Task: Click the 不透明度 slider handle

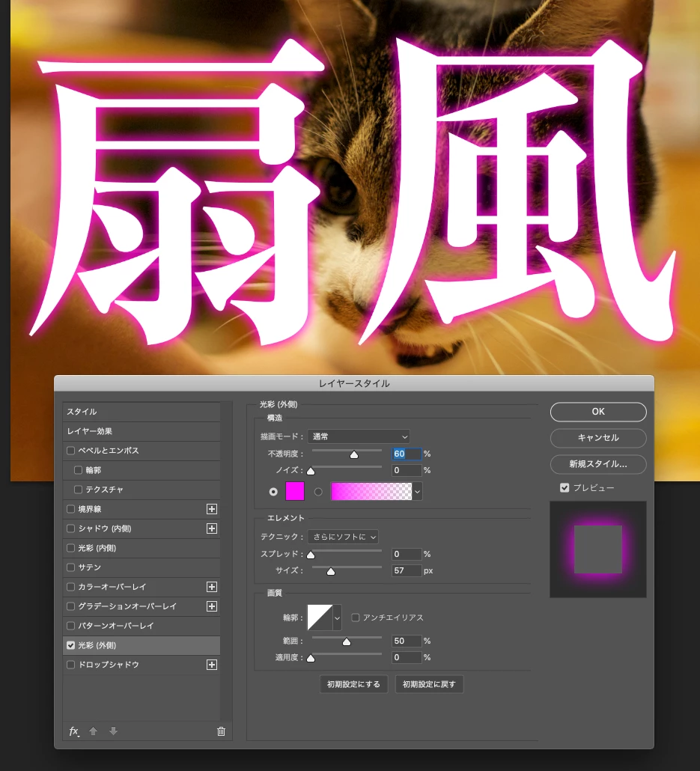Action: click(354, 455)
